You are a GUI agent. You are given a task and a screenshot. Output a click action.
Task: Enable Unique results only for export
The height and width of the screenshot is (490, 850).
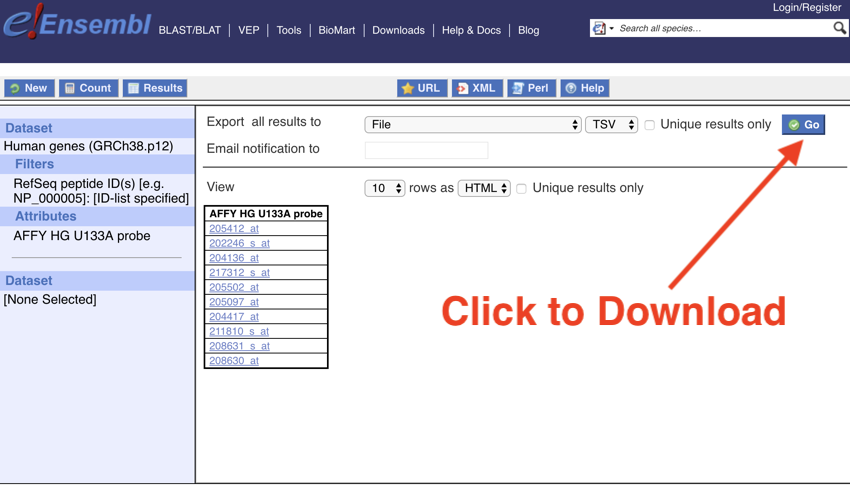point(649,125)
